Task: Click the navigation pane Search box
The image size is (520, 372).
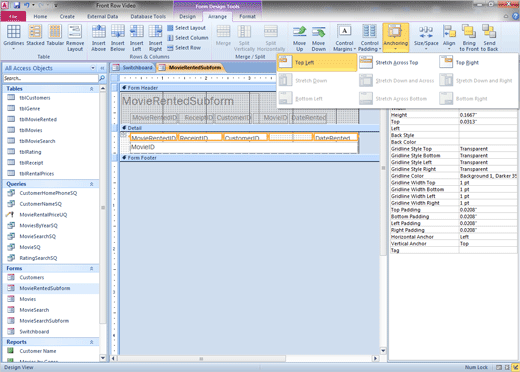Action: click(x=51, y=78)
